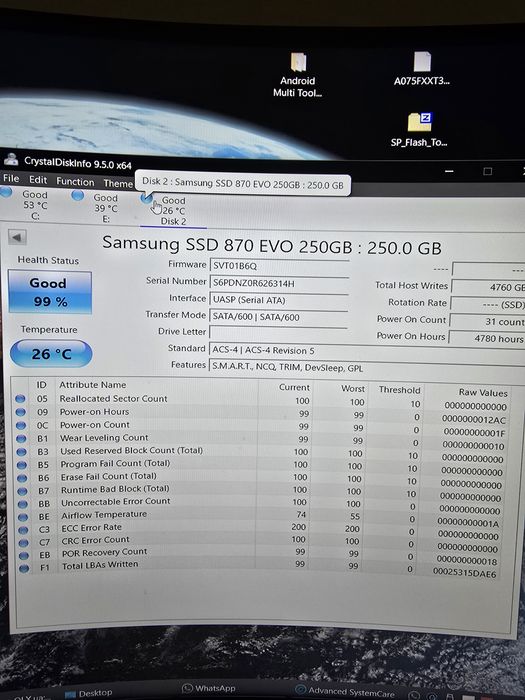This screenshot has height=700, width=525.
Task: Click the status dot for Used Reserved Block Count
Action: tap(21, 452)
